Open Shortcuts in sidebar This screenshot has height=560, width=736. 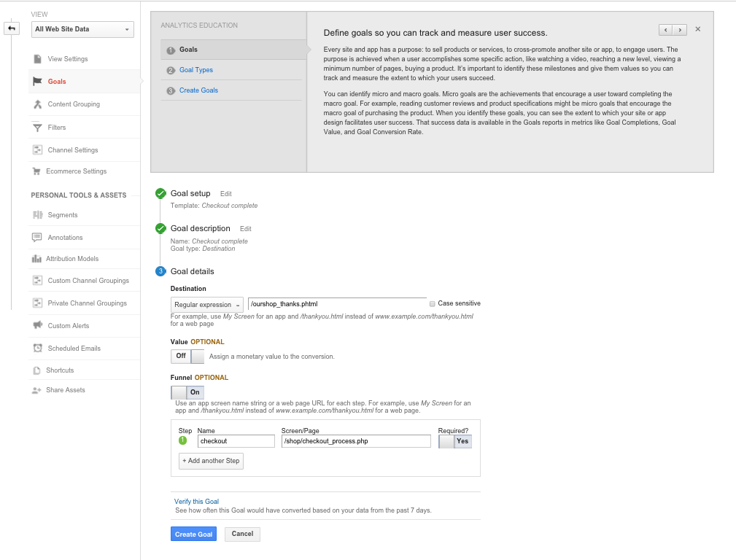tap(60, 370)
